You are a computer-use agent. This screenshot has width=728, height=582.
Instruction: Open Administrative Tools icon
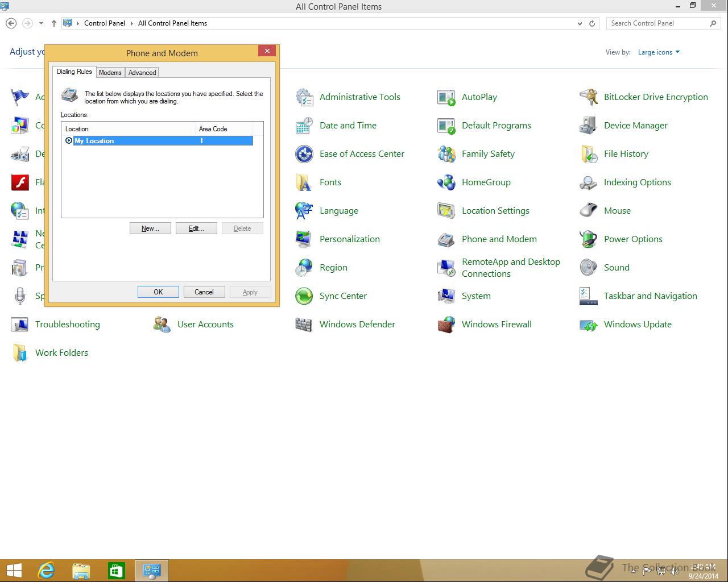pyautogui.click(x=304, y=97)
